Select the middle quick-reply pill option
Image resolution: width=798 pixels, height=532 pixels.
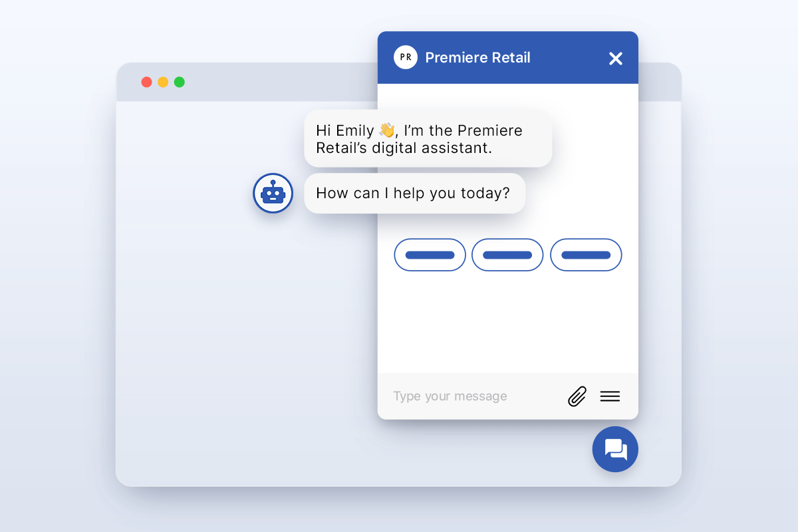coord(507,255)
